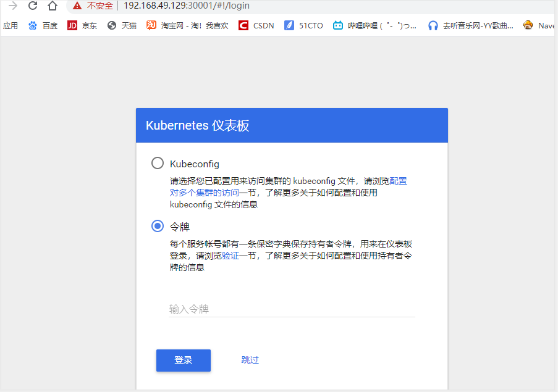Image resolution: width=558 pixels, height=392 pixels.
Task: Click the blue 登录 sign-in button
Action: click(184, 360)
